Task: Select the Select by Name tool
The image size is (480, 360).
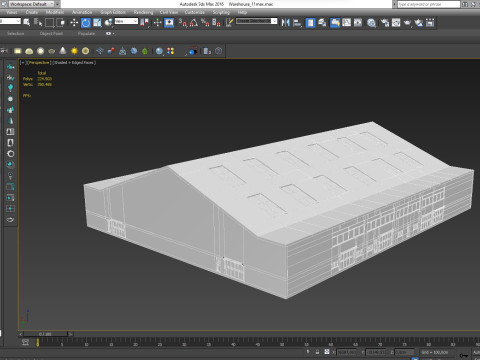Action: (38, 23)
